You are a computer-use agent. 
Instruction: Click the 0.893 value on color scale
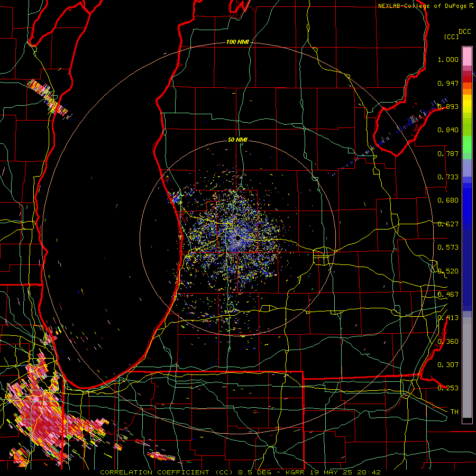point(448,106)
